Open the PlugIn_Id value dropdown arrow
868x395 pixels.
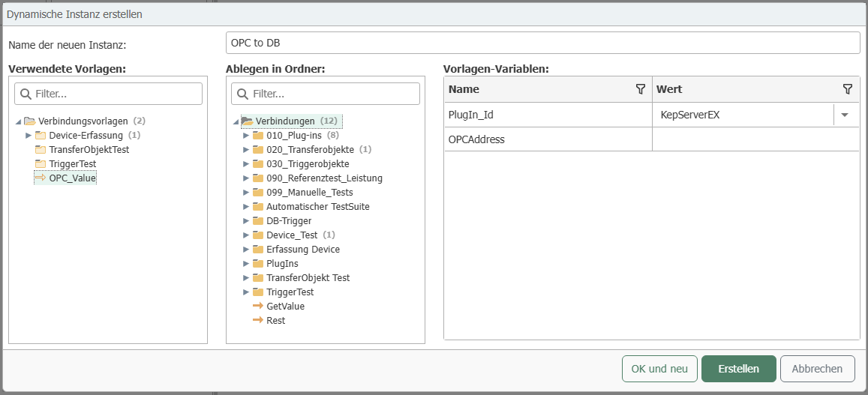[845, 115]
